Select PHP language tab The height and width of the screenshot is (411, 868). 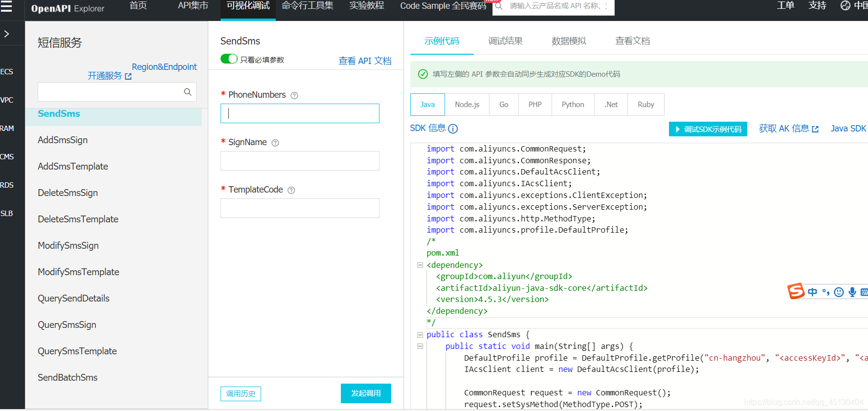(x=535, y=105)
